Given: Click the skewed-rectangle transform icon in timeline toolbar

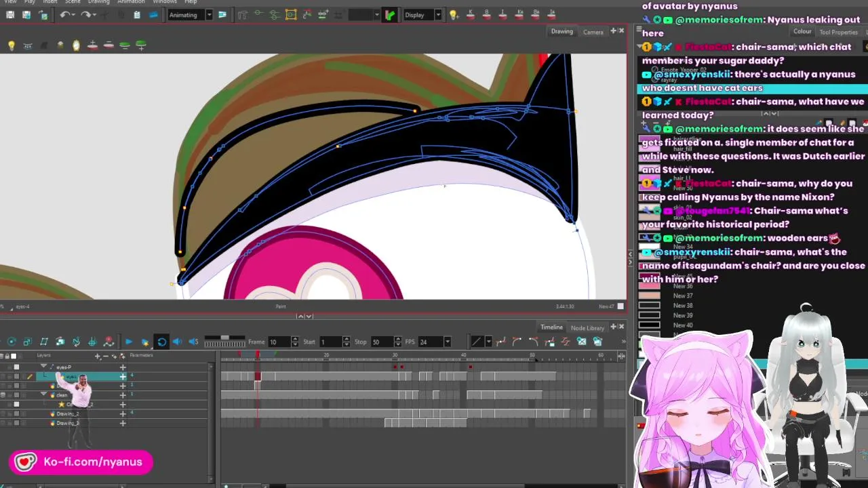Looking at the screenshot, I should pyautogui.click(x=44, y=342).
